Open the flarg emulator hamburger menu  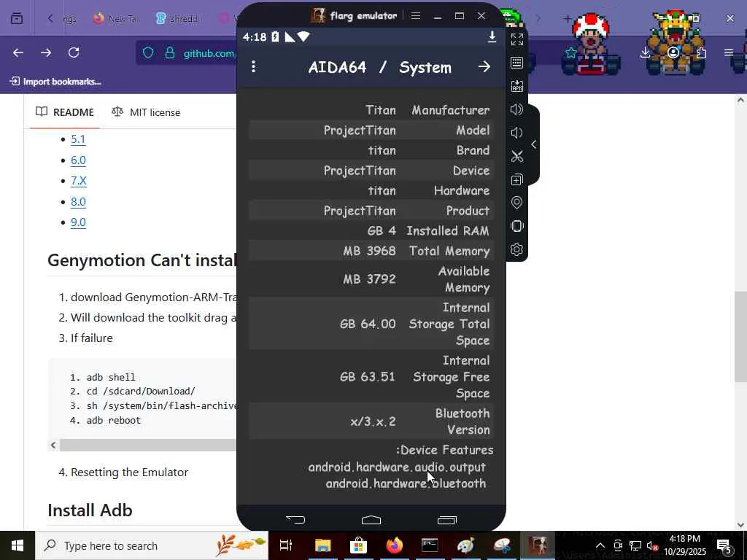[x=416, y=16]
